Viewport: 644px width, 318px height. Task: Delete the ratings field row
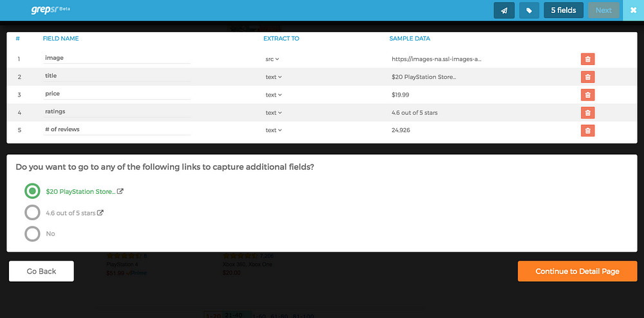point(588,113)
